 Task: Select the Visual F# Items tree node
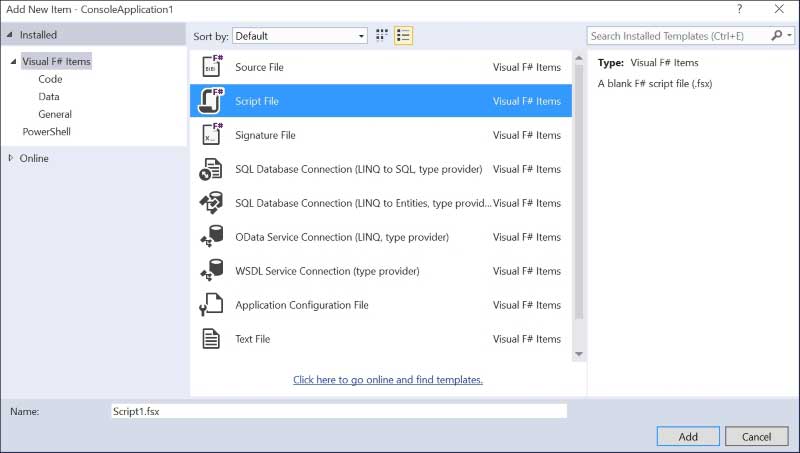[x=56, y=61]
